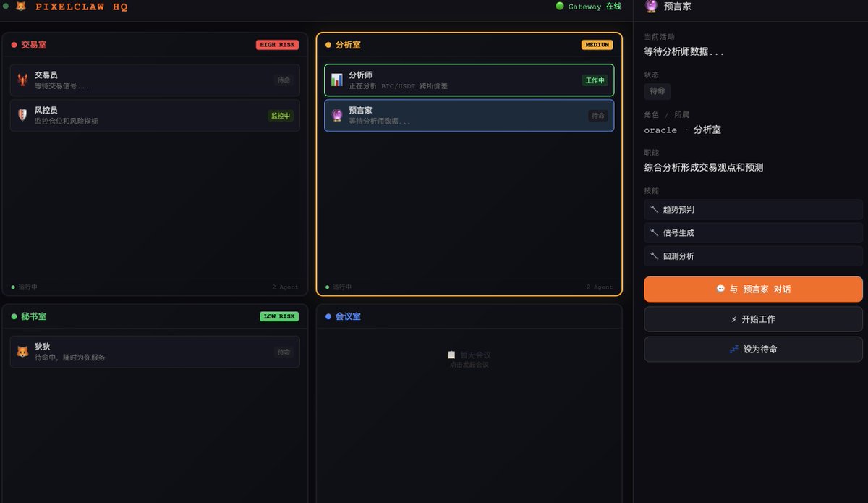Click the 工作中 status badge on 分析师
Image resolution: width=868 pixels, height=503 pixels.
click(594, 80)
